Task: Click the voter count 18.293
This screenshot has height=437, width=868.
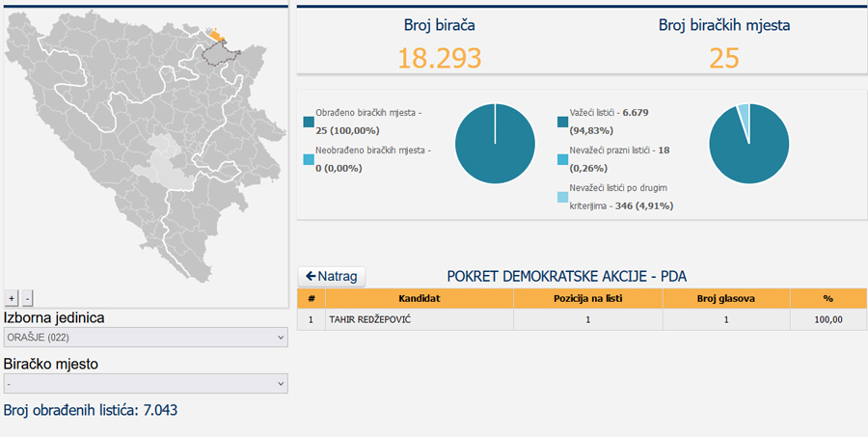Action: click(440, 58)
